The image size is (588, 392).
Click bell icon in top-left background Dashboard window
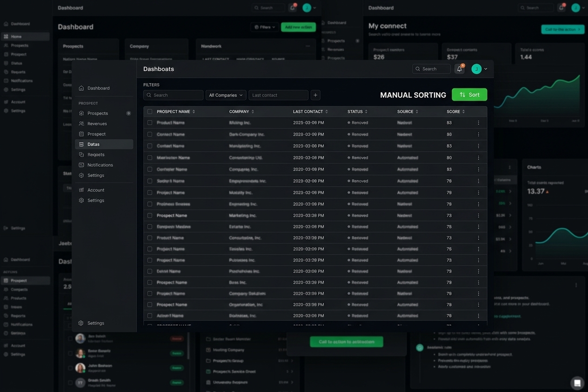point(293,7)
